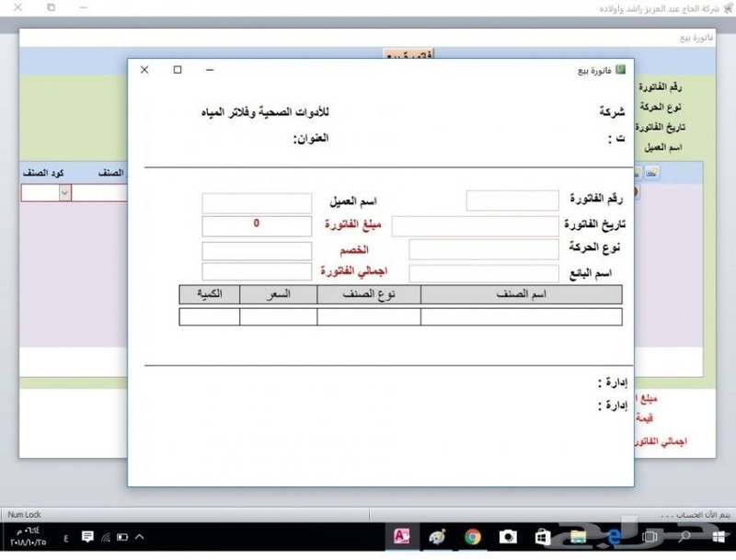Image resolution: width=736 pixels, height=560 pixels.
Task: Click the تاريخ الفاتورة input field in dialog
Action: pos(476,226)
